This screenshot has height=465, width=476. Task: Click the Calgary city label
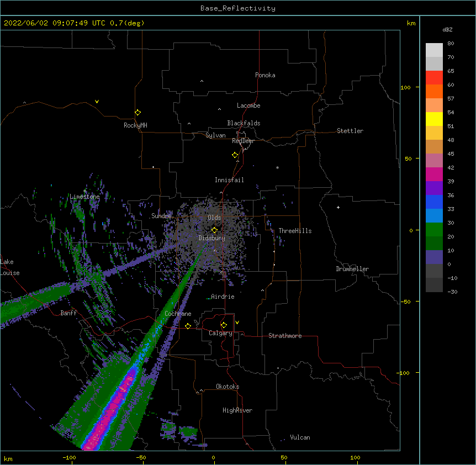(x=220, y=333)
